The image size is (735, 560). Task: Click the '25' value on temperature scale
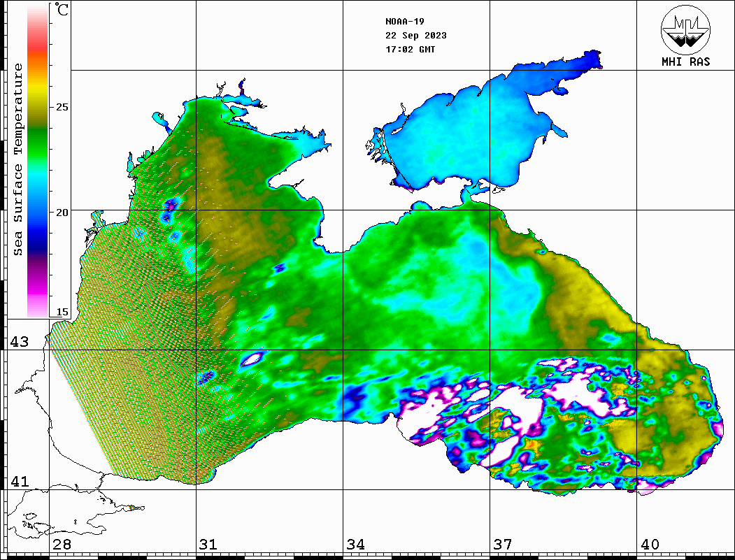[62, 107]
